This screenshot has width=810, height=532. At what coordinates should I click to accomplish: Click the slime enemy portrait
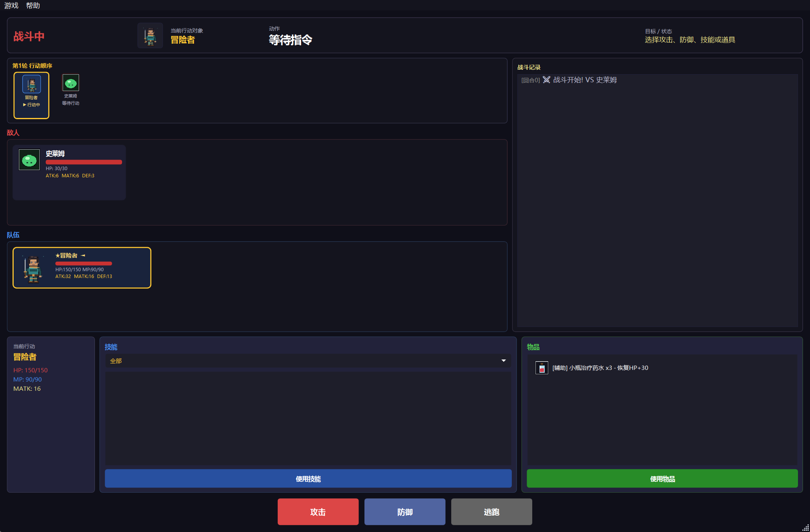[x=29, y=160]
